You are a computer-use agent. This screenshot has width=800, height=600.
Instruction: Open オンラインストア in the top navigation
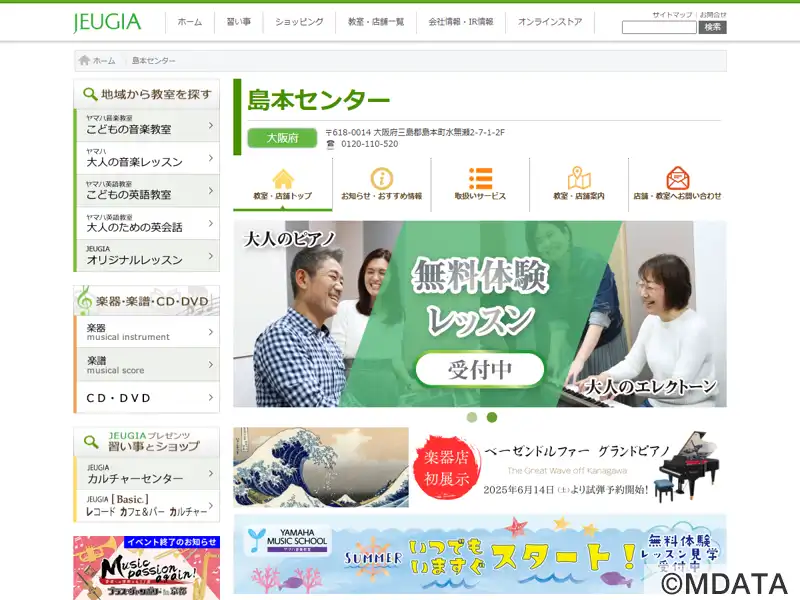[x=549, y=22]
